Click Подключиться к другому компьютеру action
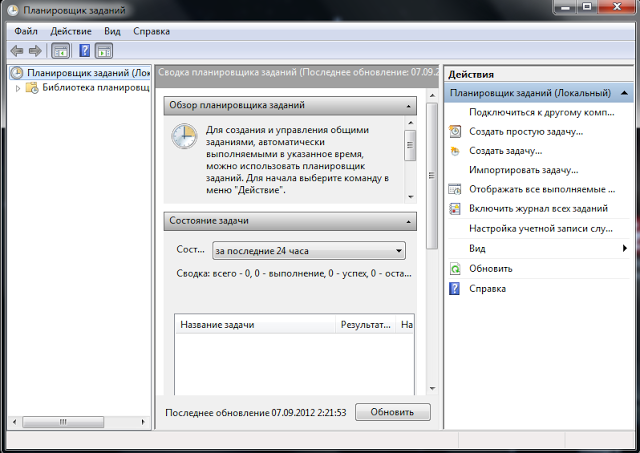 pyautogui.click(x=541, y=112)
